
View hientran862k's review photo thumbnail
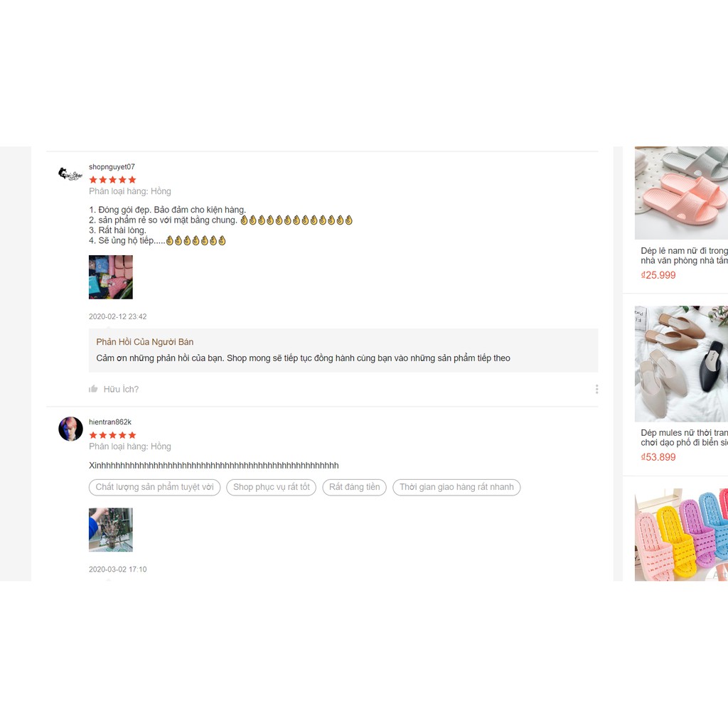[x=110, y=530]
